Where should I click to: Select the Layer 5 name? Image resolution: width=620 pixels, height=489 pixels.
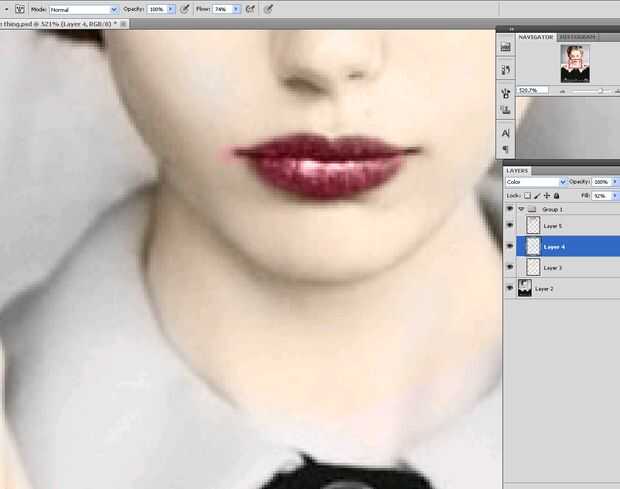coord(552,226)
